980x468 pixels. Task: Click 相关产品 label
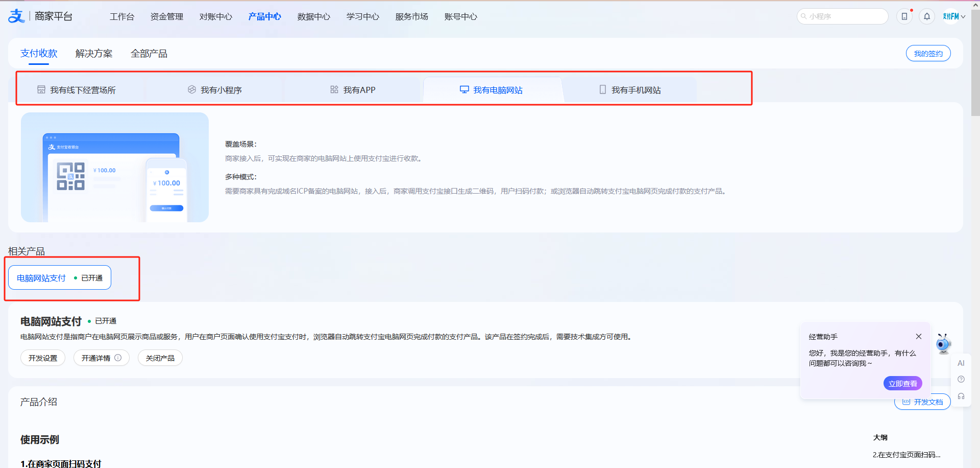(27, 251)
